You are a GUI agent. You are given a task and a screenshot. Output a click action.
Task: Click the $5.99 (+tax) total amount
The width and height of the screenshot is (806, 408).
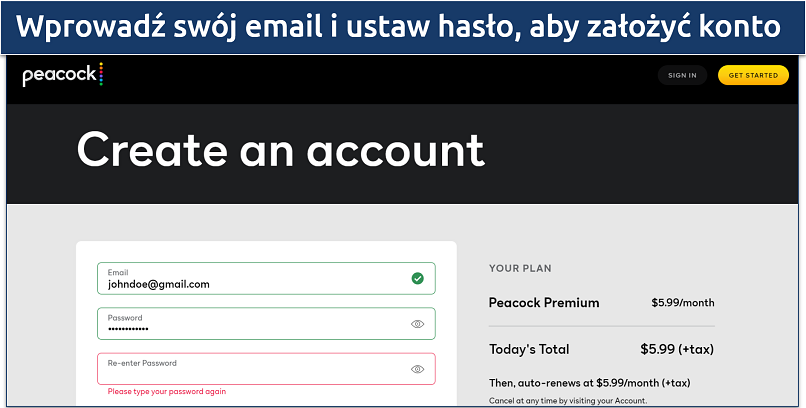click(x=677, y=349)
